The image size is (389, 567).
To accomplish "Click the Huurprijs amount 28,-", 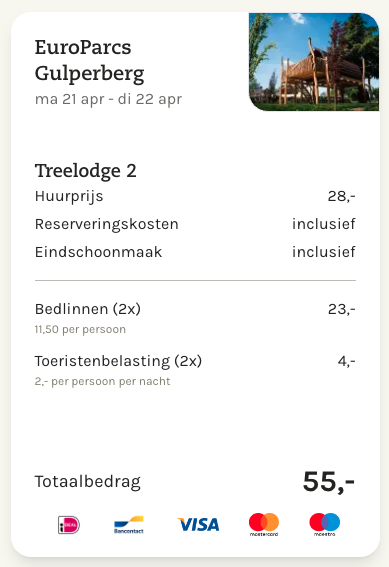I will tap(342, 196).
